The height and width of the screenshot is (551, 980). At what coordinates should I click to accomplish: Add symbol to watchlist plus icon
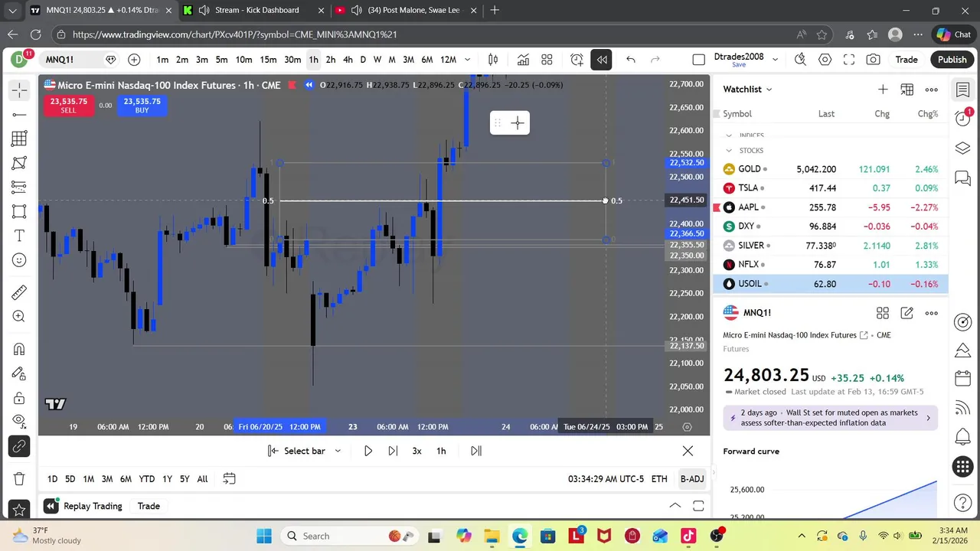tap(883, 90)
